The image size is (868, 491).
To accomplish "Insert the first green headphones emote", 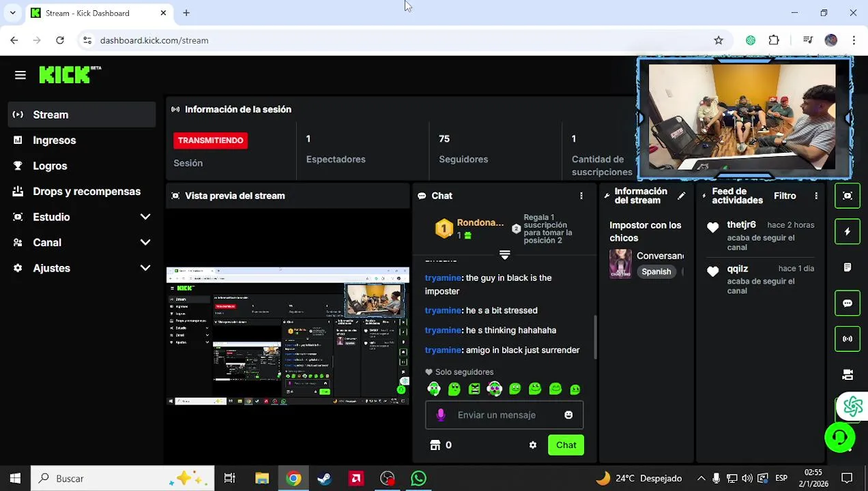I will point(434,389).
